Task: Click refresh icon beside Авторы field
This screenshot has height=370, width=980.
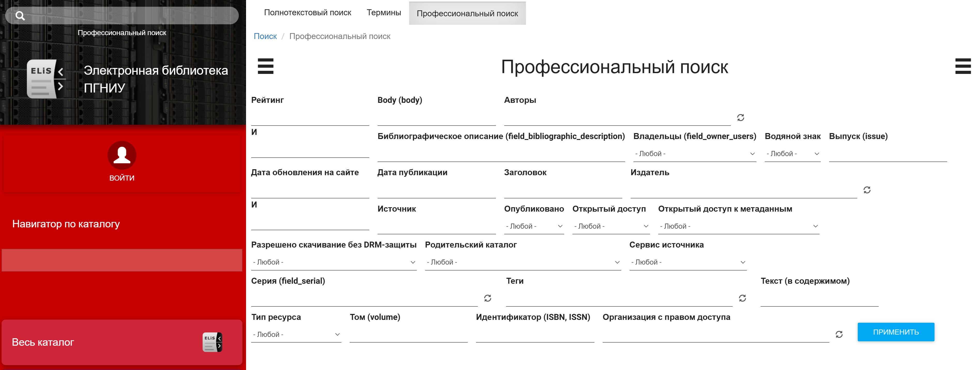Action: tap(740, 118)
